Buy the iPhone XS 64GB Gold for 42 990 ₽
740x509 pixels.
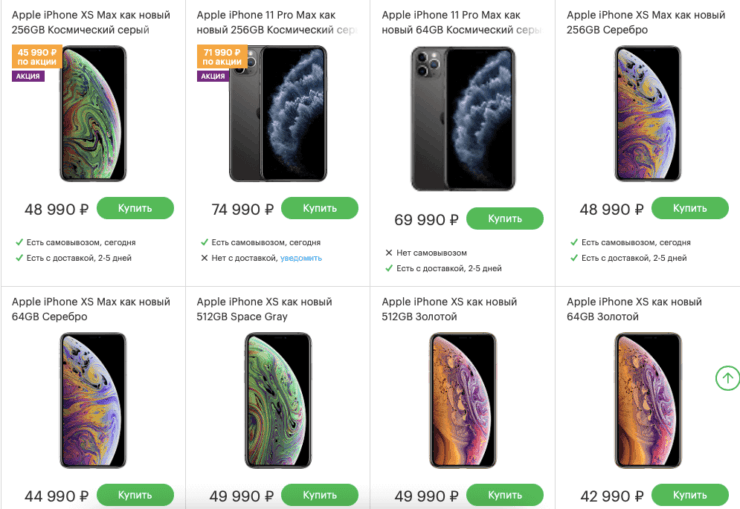[689, 495]
